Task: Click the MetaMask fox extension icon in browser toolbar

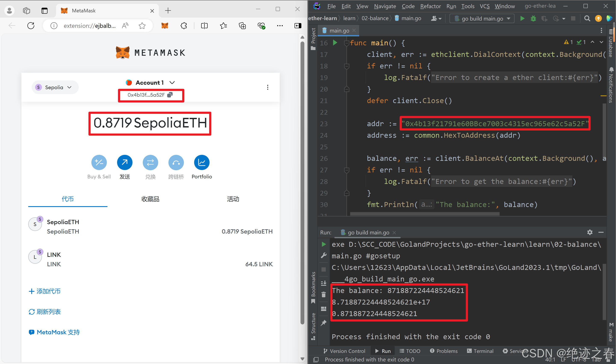Action: coord(165,26)
